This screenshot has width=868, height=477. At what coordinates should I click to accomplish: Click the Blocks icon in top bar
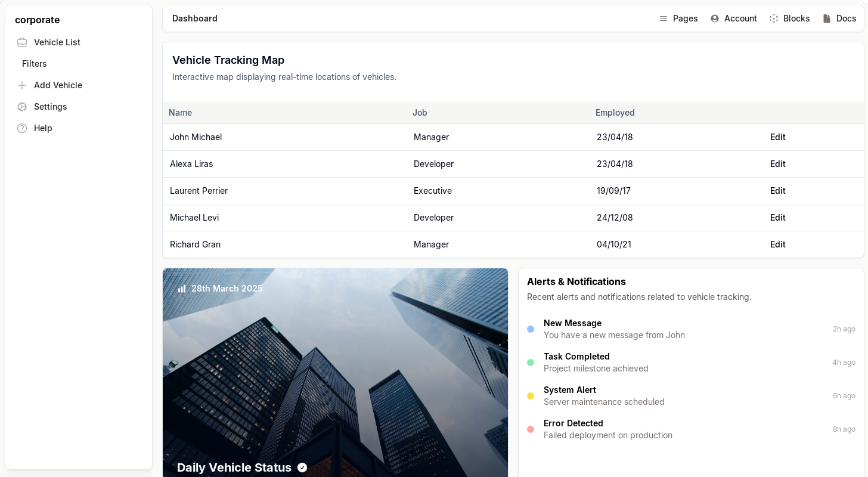774,18
